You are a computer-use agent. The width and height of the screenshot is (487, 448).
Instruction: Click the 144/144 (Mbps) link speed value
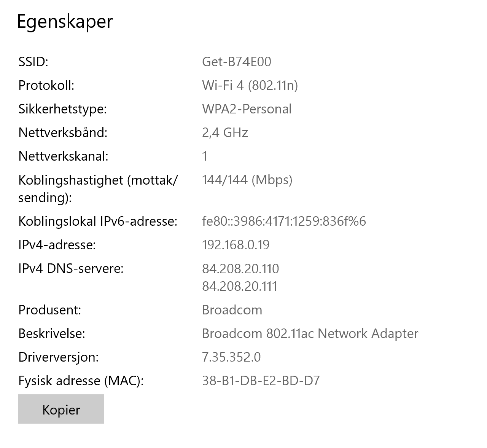click(247, 180)
